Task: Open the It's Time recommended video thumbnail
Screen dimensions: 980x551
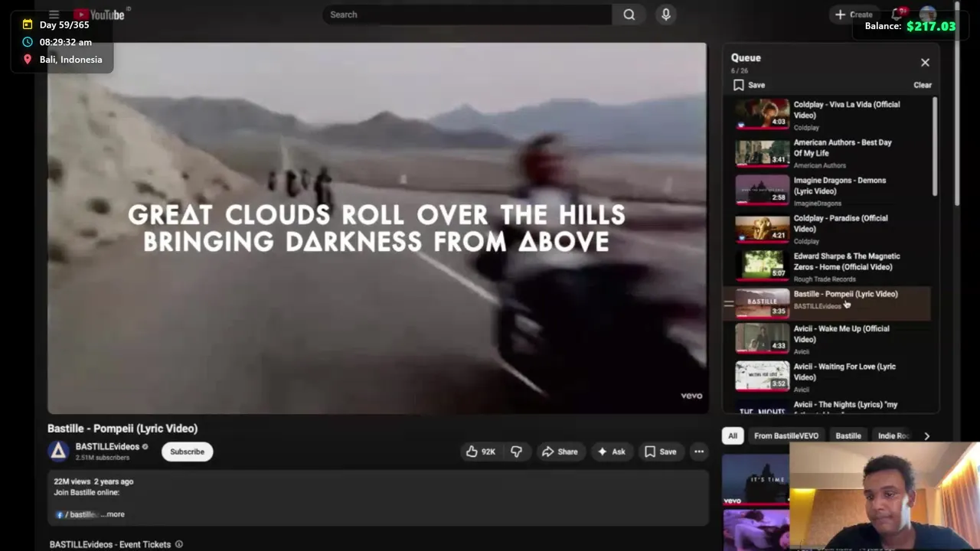Action: tap(756, 480)
